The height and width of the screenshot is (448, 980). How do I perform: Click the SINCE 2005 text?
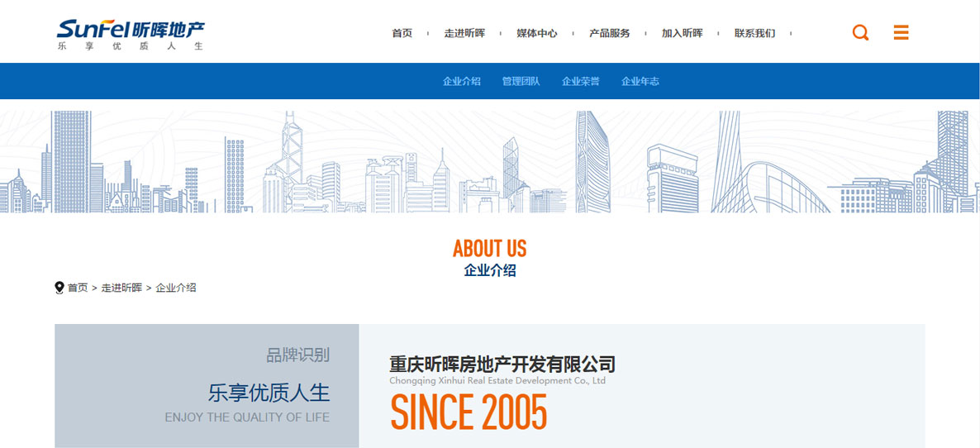pyautogui.click(x=469, y=411)
